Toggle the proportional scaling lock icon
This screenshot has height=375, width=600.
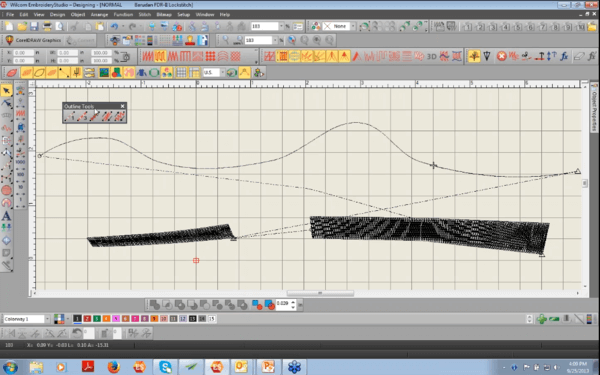[x=126, y=57]
